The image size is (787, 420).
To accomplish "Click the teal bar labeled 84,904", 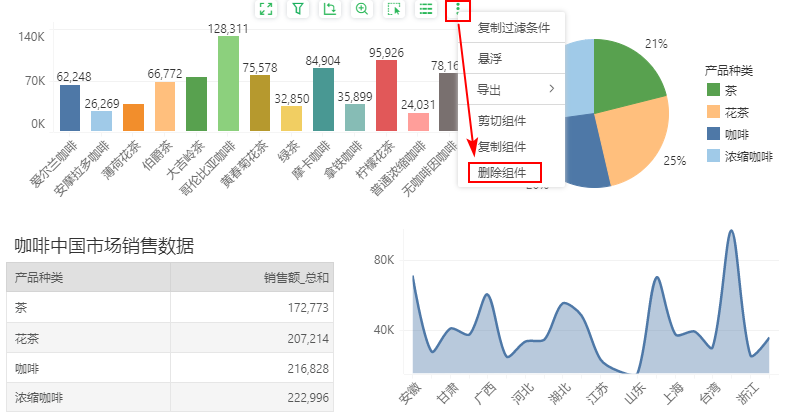I will [323, 100].
